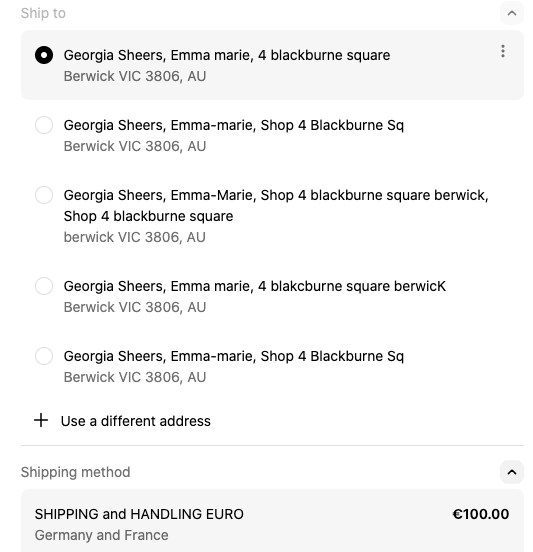Open the three-dot menu for selected address
This screenshot has height=552, width=533.
503,51
